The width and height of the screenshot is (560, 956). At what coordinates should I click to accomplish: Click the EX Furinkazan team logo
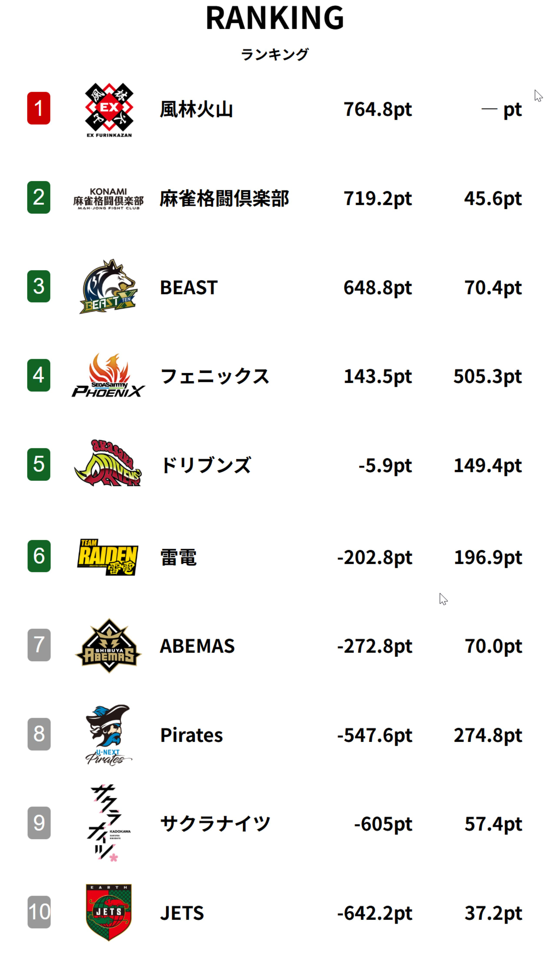click(109, 109)
